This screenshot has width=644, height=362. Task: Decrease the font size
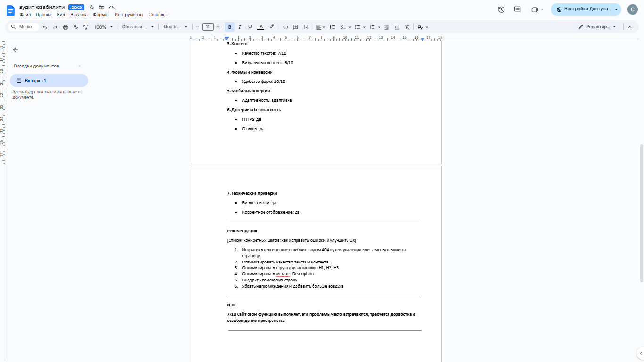click(x=198, y=27)
